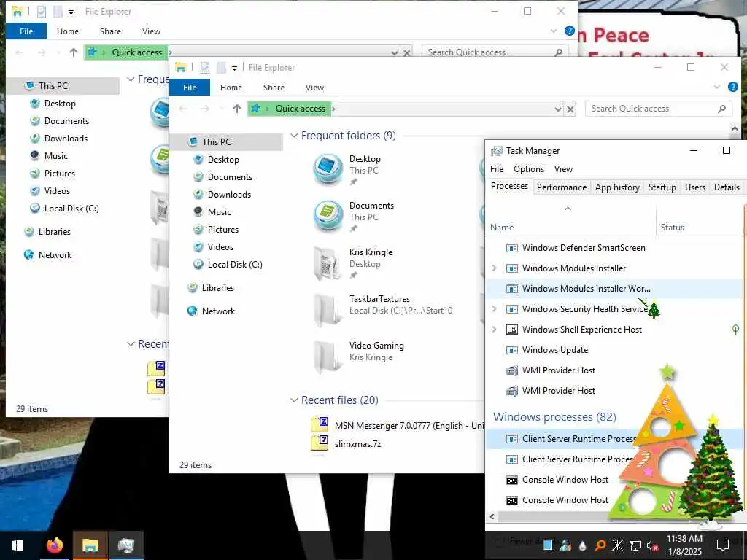Open the View menu in Task Manager
The width and height of the screenshot is (747, 560).
click(563, 169)
